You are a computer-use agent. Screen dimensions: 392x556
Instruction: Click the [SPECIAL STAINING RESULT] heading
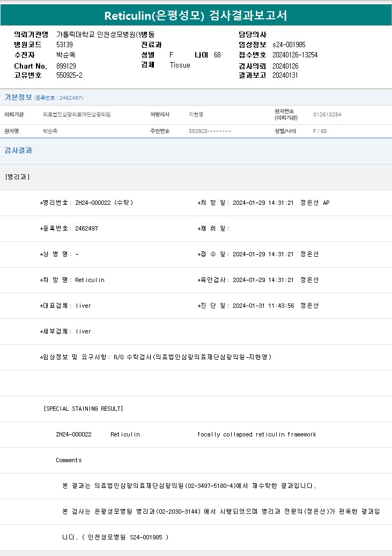[83, 409]
